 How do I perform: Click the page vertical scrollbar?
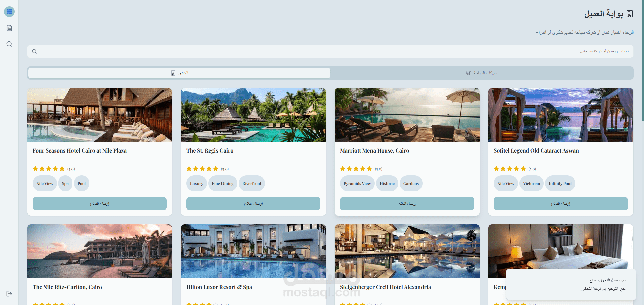[x=643, y=60]
